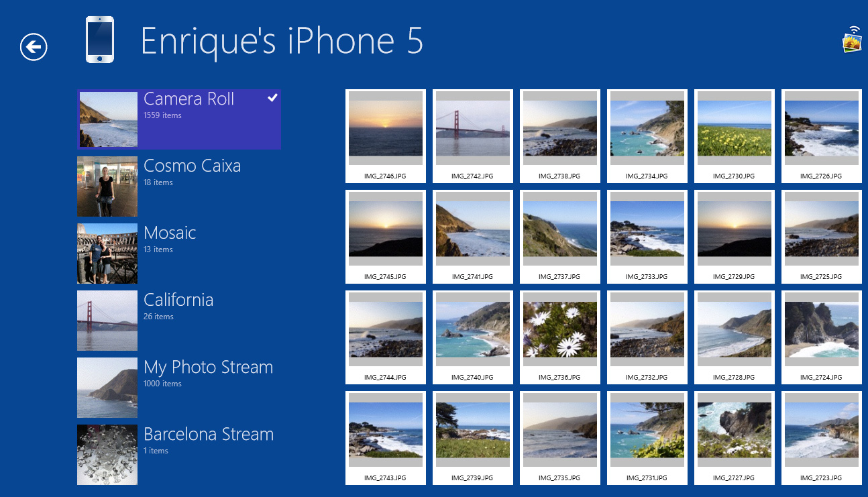Click the Barcelona Stream cover thumbnail
Screen dimensions: 868x497
107,455
